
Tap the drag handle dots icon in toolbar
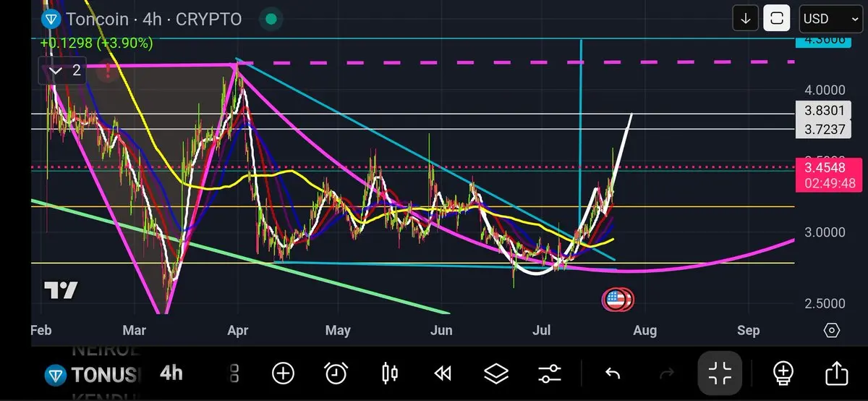click(x=234, y=373)
